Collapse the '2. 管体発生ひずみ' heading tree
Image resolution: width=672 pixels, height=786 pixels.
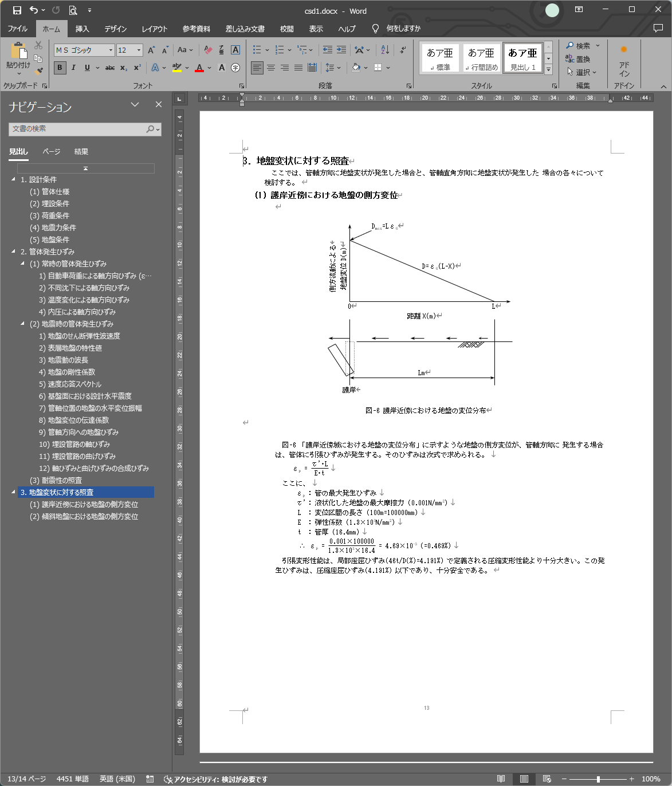point(14,251)
